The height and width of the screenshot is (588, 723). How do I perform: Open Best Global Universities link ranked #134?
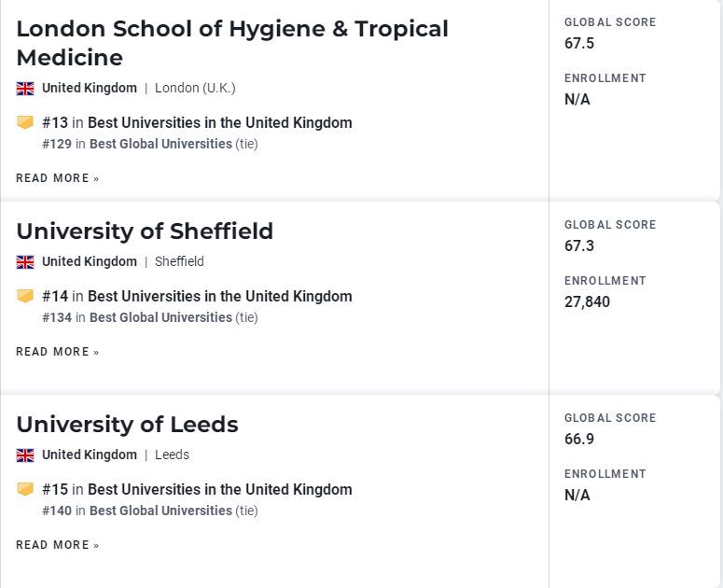pyautogui.click(x=160, y=317)
